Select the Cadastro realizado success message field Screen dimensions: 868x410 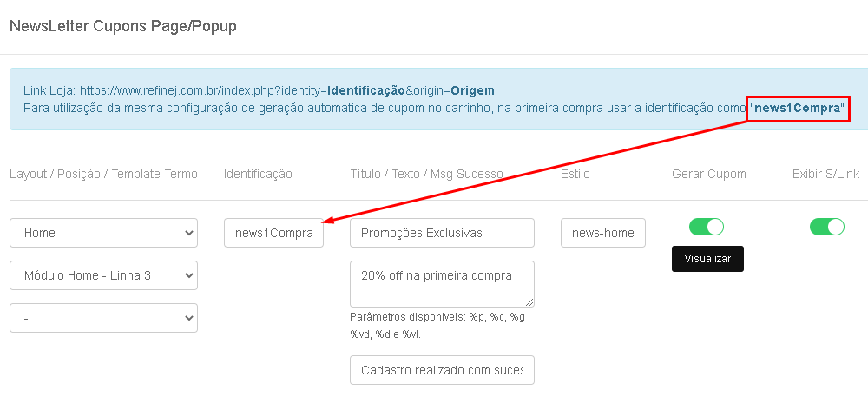click(x=442, y=370)
